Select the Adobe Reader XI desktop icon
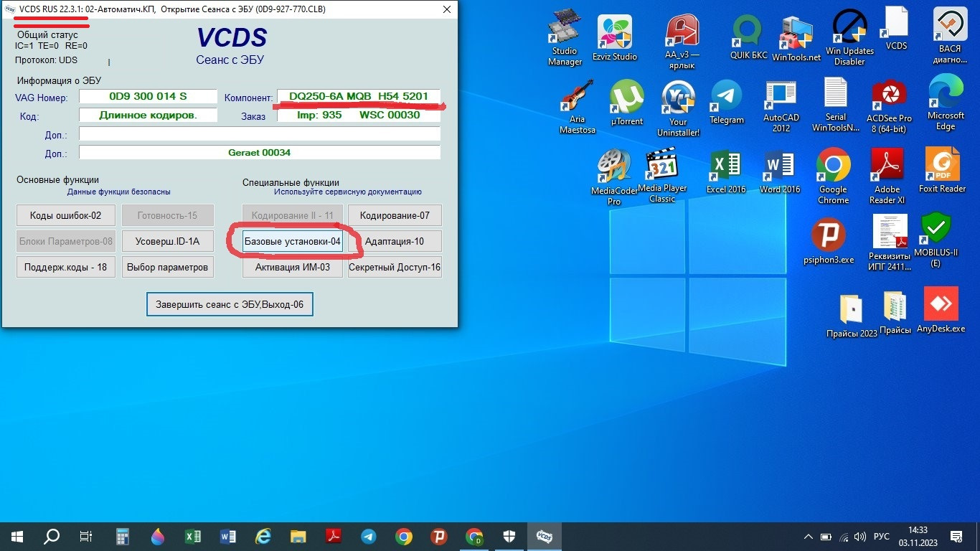This screenshot has width=980, height=551. [887, 176]
